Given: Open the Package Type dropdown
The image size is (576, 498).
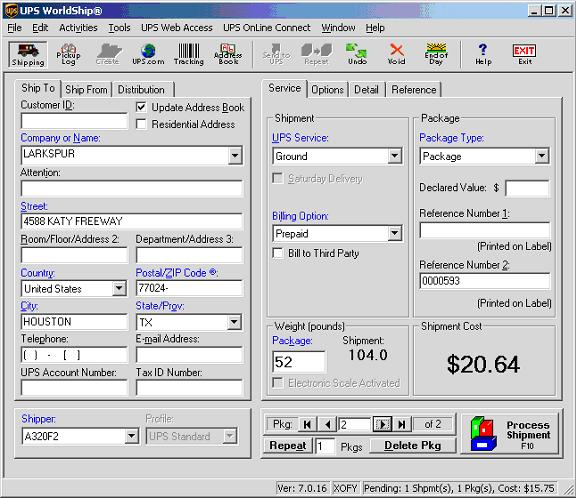Looking at the screenshot, I should [542, 156].
